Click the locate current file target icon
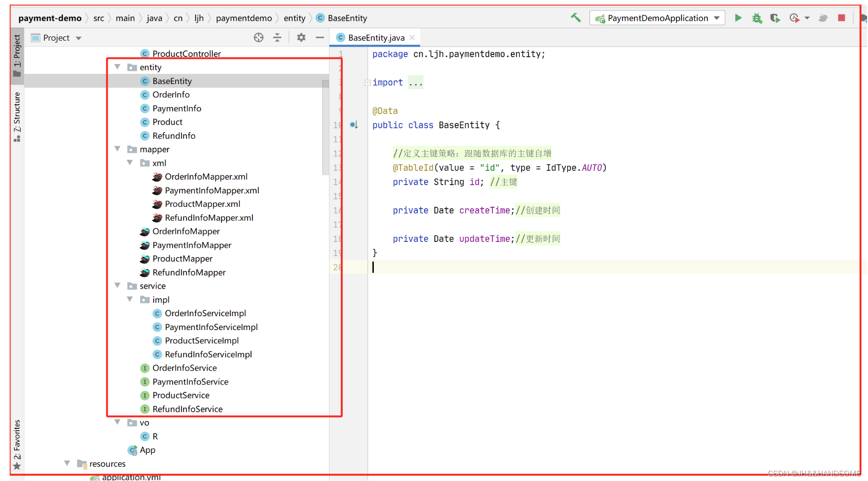The image size is (868, 481). (259, 37)
